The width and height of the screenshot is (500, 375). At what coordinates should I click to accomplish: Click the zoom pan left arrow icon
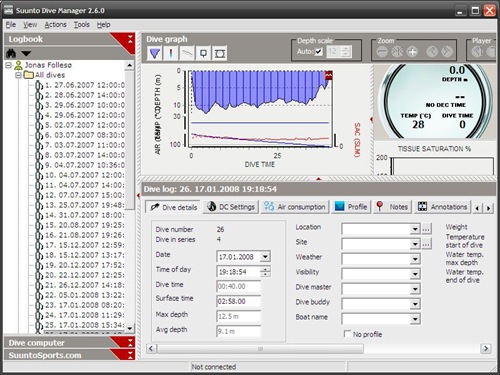tap(432, 52)
